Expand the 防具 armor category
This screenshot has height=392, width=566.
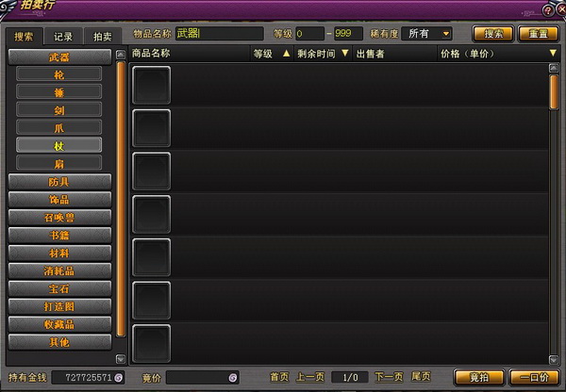tap(59, 182)
